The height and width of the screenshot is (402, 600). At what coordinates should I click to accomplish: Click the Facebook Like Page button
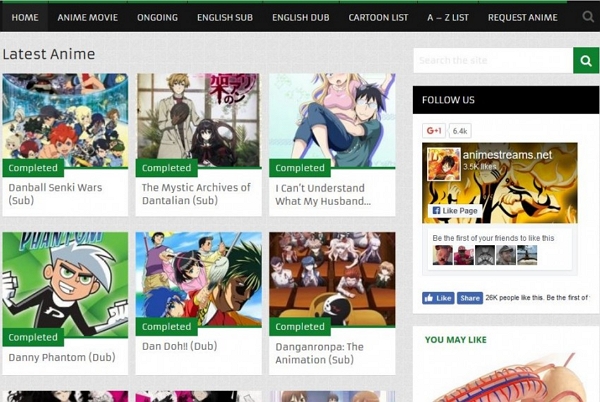pyautogui.click(x=455, y=210)
